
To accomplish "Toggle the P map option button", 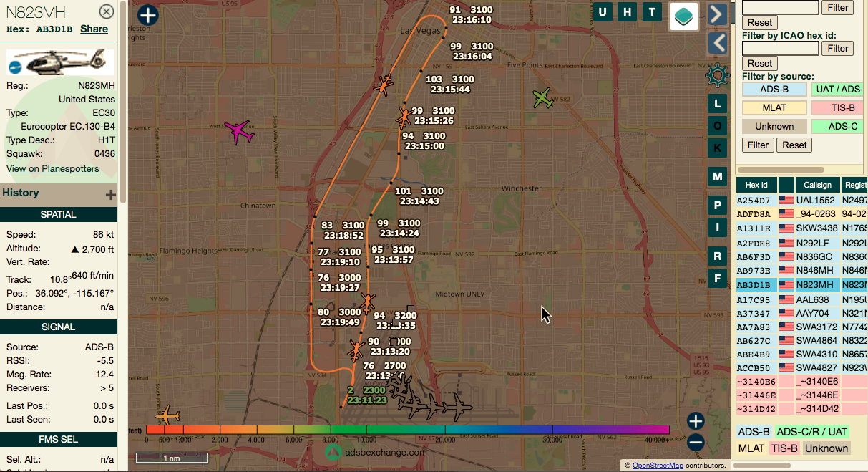I will 717,206.
